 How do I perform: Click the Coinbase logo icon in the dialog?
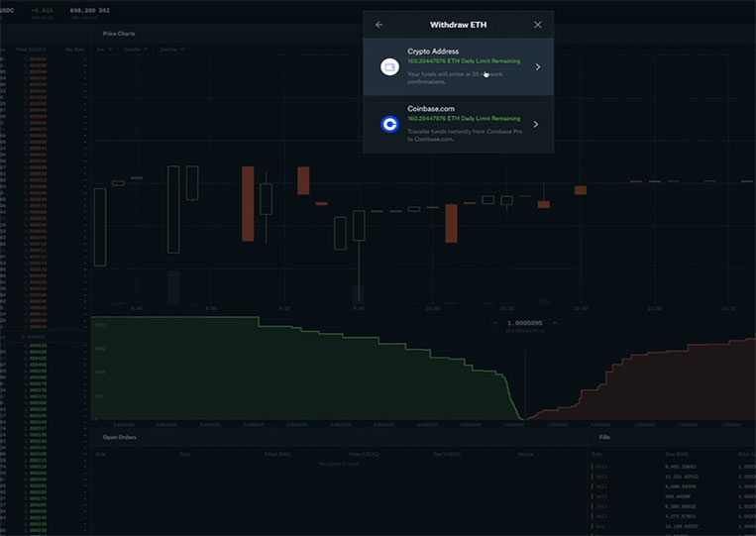coord(389,125)
